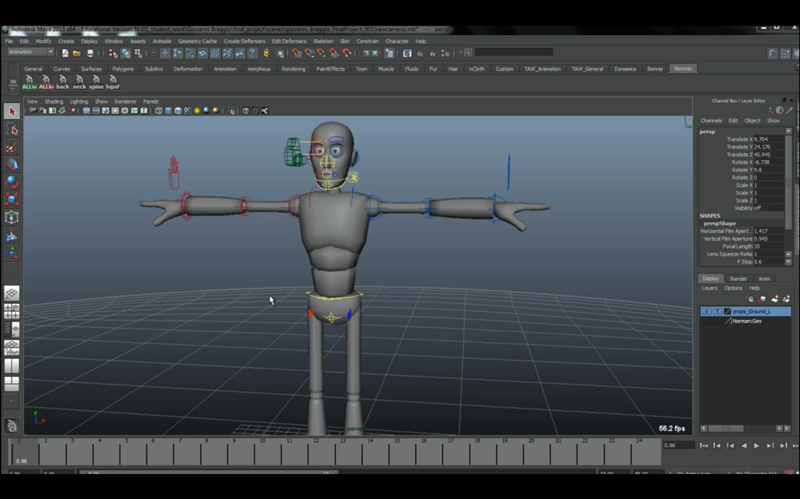This screenshot has height=499, width=800.
Task: Toggle display type box of Norman:Geo layer
Action: click(x=717, y=321)
